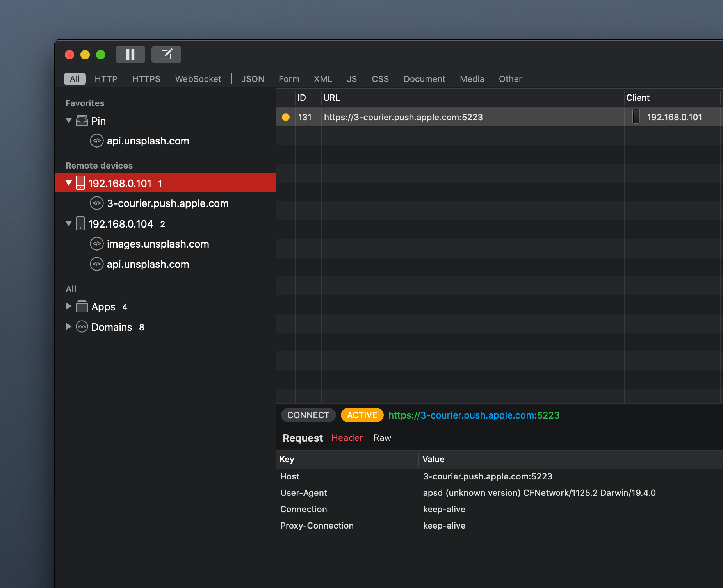
Task: Collapse device 192.168.0.104 in Remote devices
Action: pyautogui.click(x=69, y=223)
